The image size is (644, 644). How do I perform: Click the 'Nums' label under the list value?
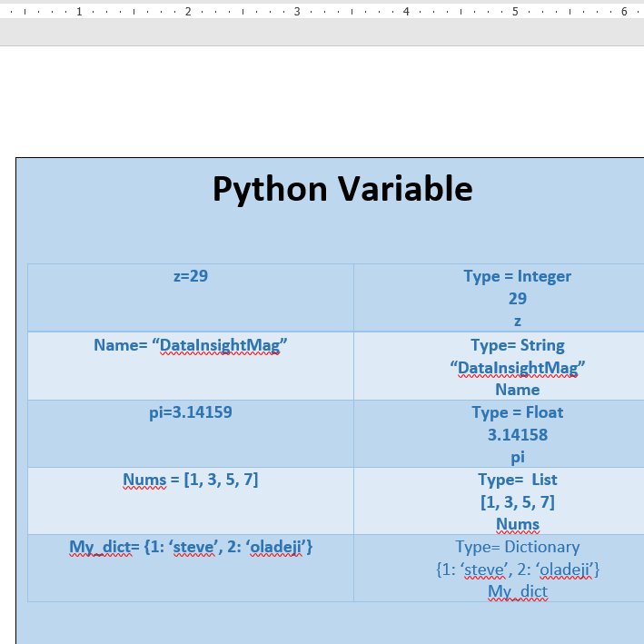tap(518, 524)
